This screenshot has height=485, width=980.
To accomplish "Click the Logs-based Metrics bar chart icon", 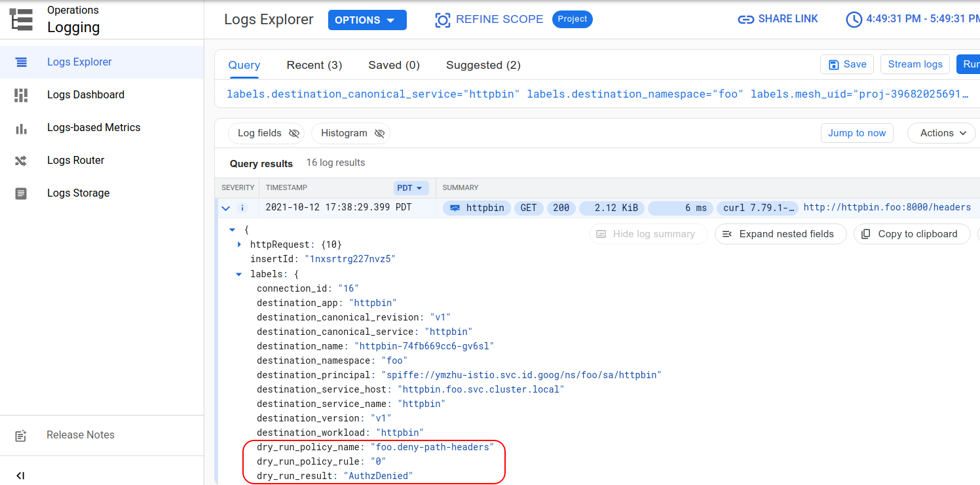I will pos(21,128).
